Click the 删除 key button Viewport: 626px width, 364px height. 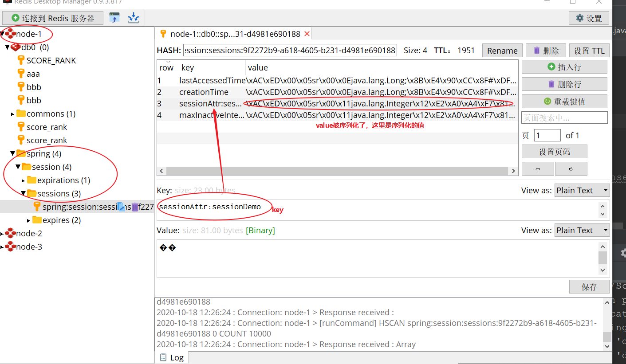coord(546,51)
